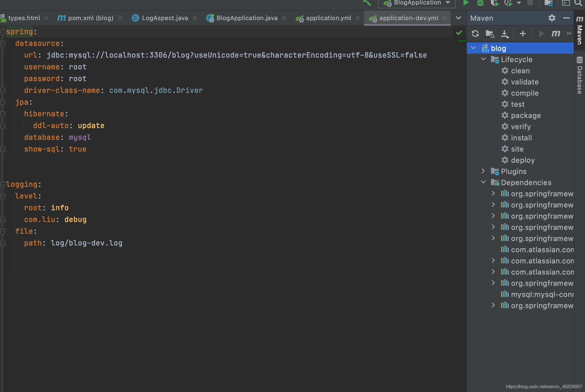585x392 pixels.
Task: Run BlogApplication with coverage icon
Action: pos(495,3)
